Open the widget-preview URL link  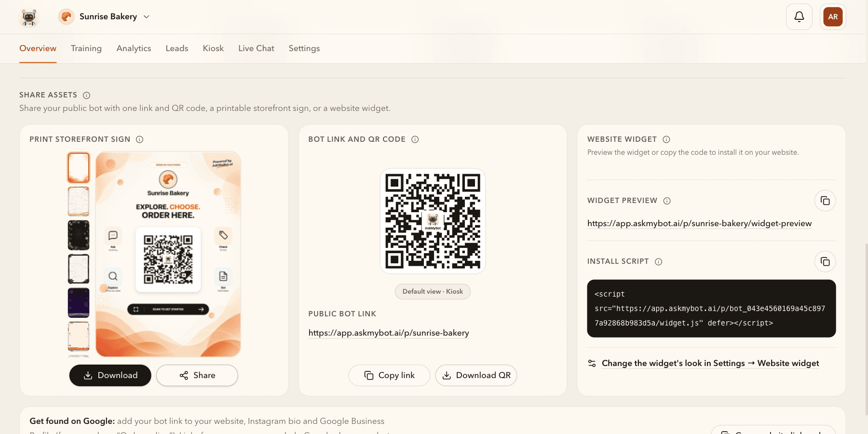(699, 223)
